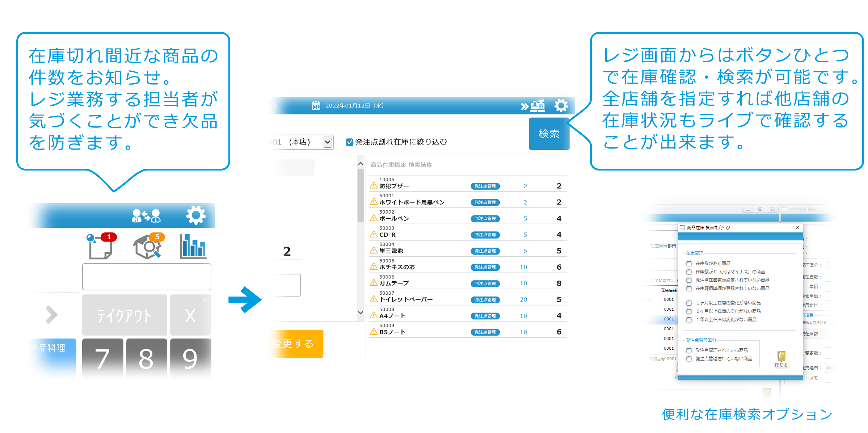Open low-stock search icon with orange badge 5
Viewport: 868px width, 433px height.
(x=148, y=246)
